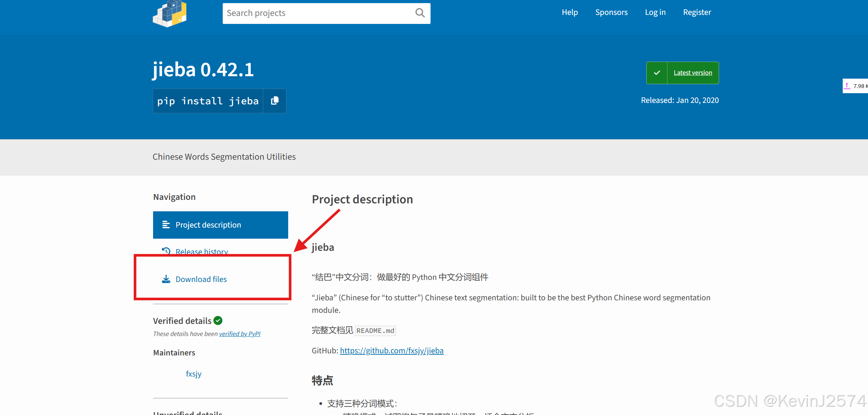Open the Register page
The width and height of the screenshot is (868, 415).
[697, 12]
